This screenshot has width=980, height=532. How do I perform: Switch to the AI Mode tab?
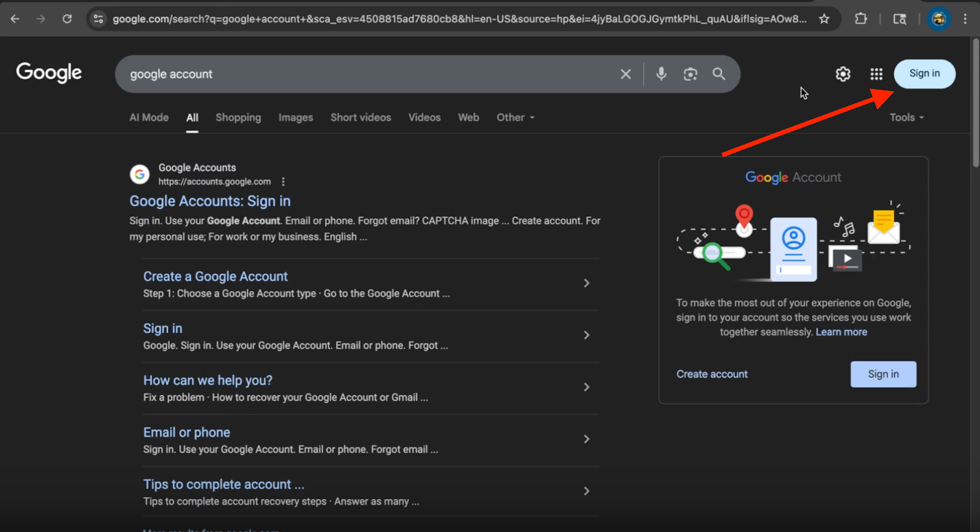(149, 118)
